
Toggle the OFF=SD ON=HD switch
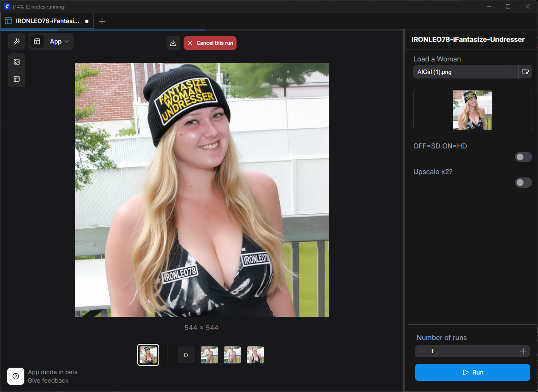(x=523, y=157)
